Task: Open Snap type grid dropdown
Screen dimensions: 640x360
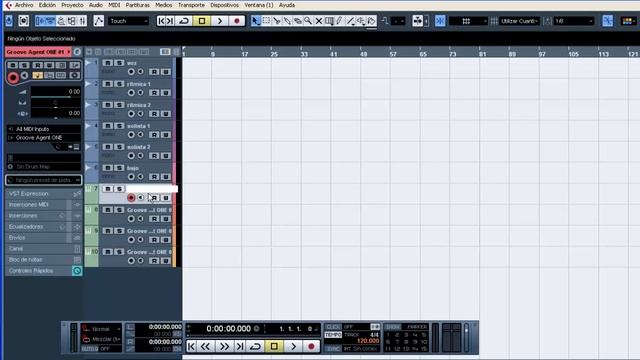Action: 468,21
